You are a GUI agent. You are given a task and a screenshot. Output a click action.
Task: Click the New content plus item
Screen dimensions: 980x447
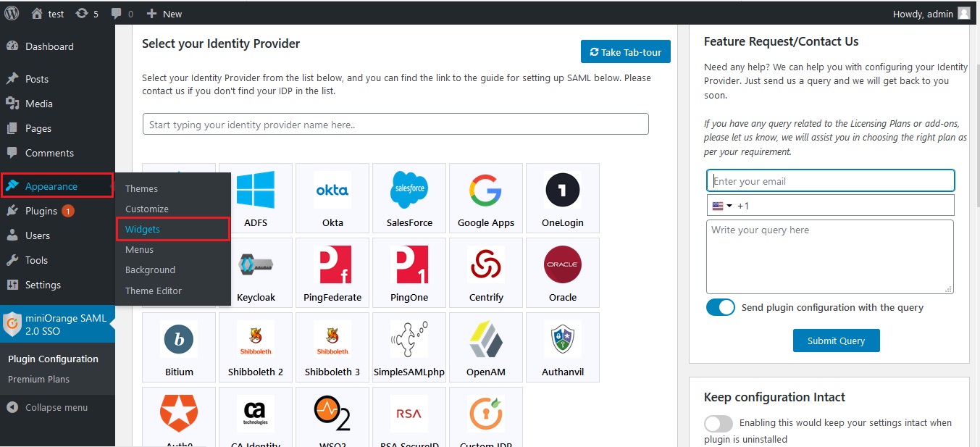(x=164, y=13)
